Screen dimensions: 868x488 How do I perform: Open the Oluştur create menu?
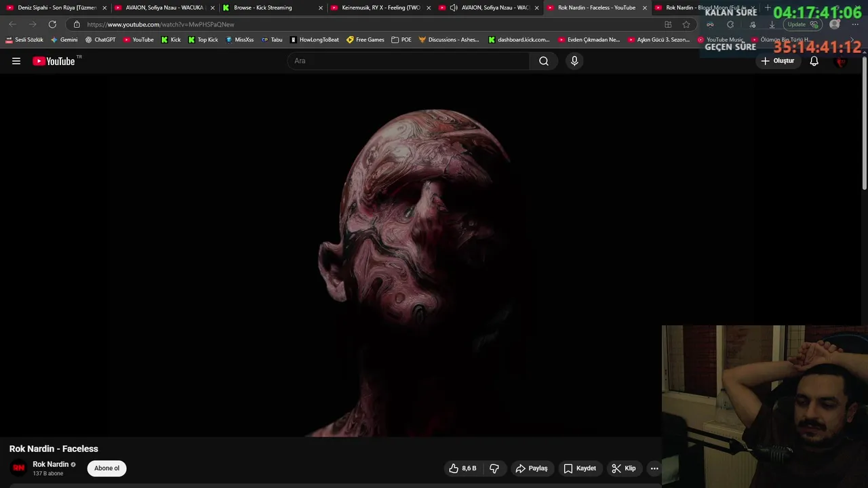(777, 61)
